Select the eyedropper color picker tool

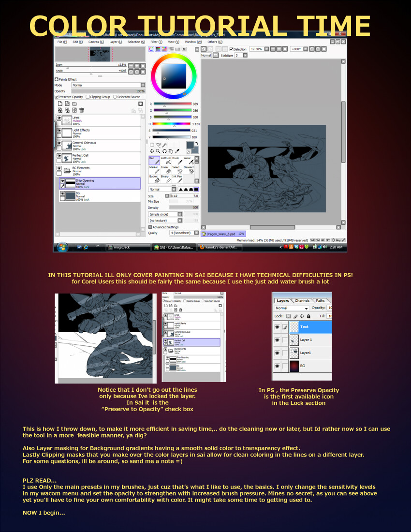(x=177, y=151)
